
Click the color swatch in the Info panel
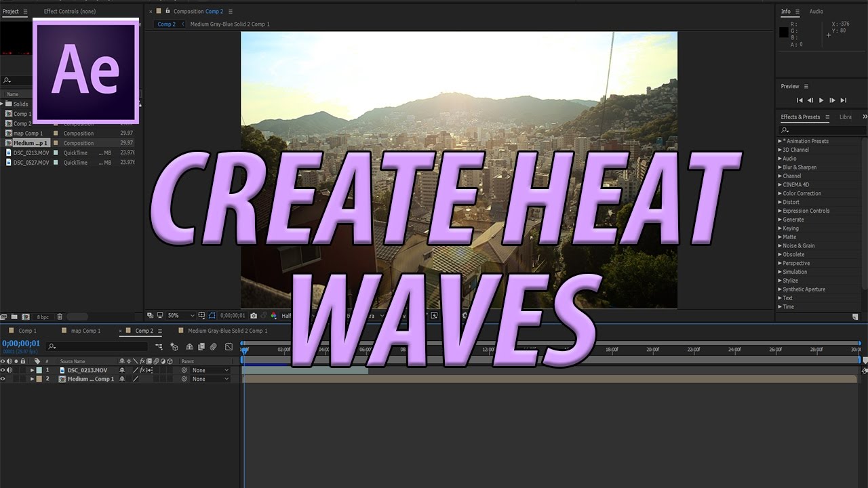[784, 32]
